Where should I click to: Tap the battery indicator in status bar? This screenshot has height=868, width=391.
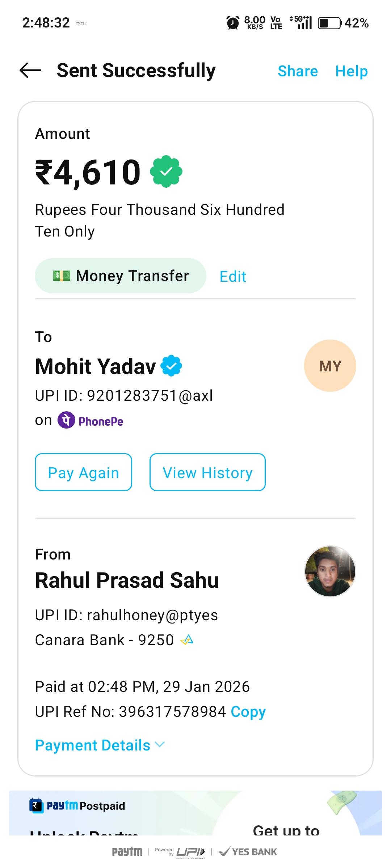pyautogui.click(x=329, y=23)
